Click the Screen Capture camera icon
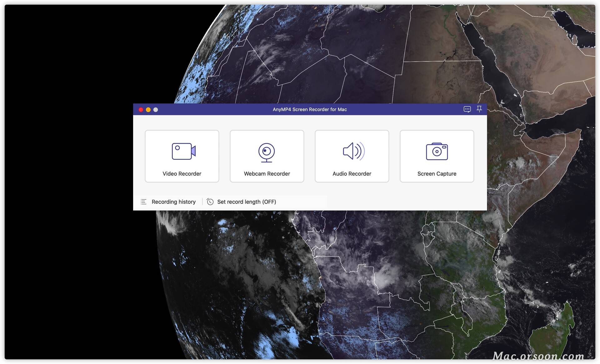Viewport: 600px width, 364px height. coord(437,151)
